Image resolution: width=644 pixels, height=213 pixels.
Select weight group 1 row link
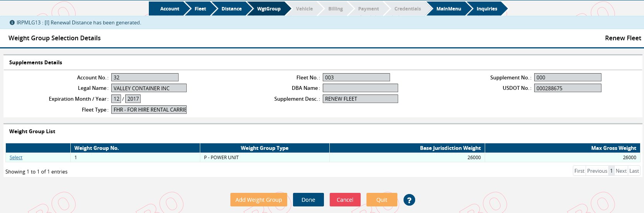[x=16, y=158]
